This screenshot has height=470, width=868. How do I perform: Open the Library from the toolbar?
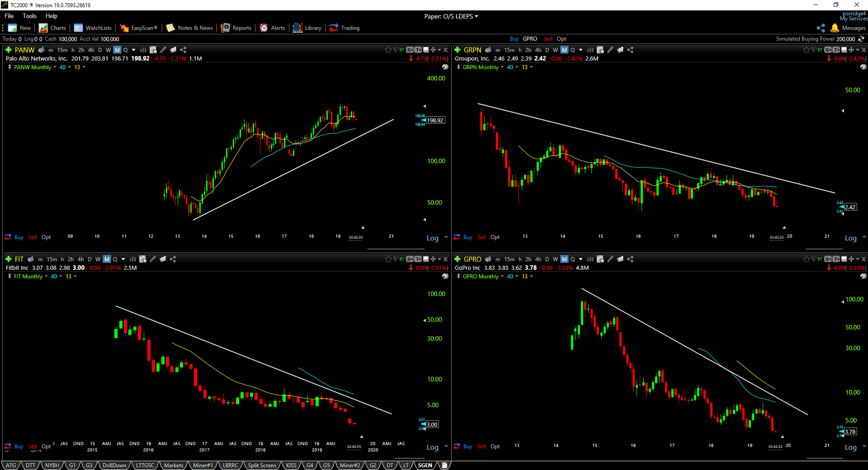307,28
